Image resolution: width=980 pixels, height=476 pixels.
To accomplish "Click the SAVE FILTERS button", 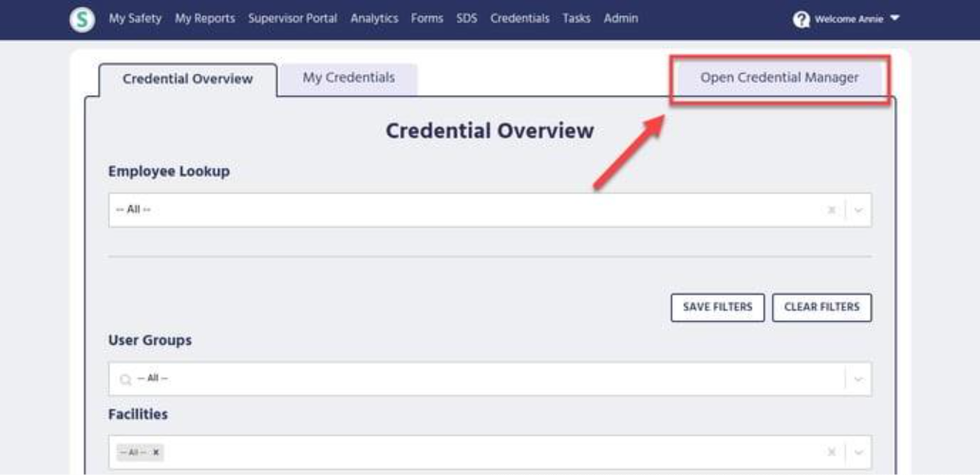I will pos(718,308).
